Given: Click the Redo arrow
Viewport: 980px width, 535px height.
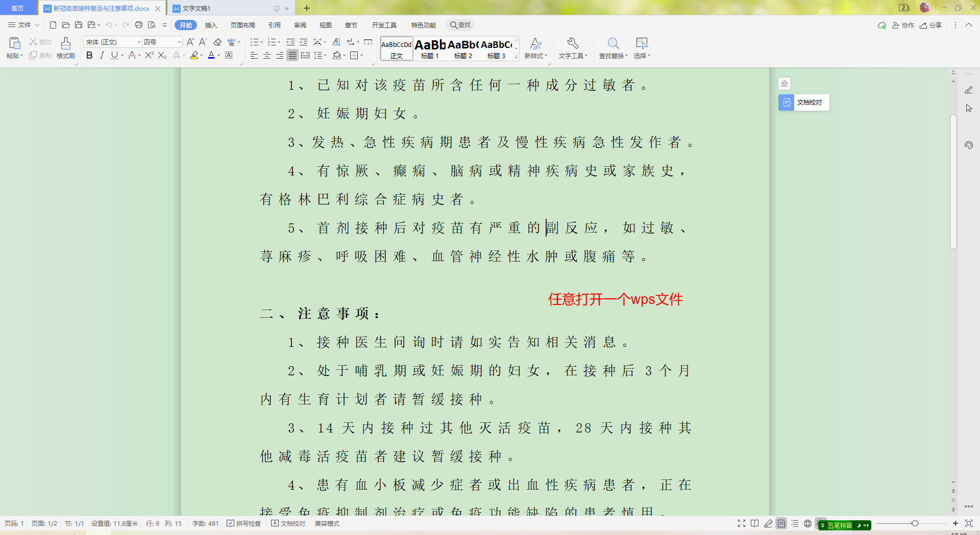Looking at the screenshot, I should (x=126, y=25).
